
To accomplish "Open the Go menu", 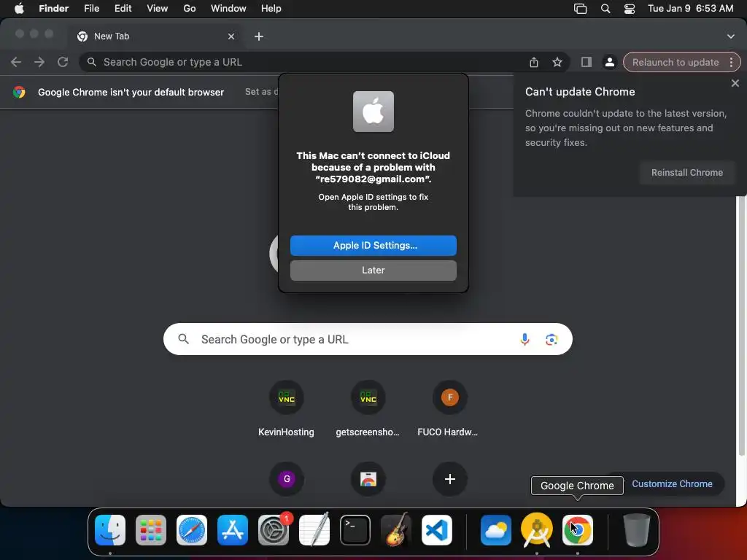I will (x=190, y=9).
